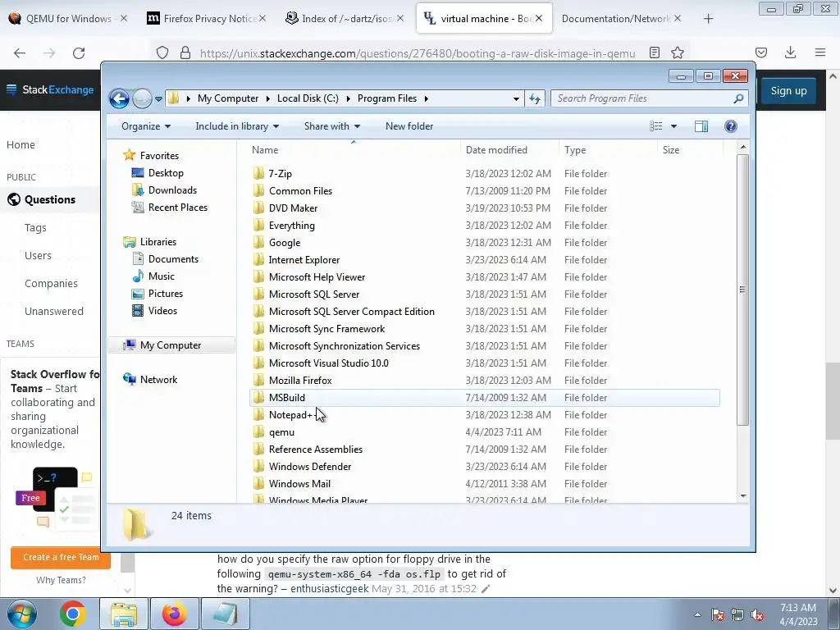840x630 pixels.
Task: Click Save to Pocket icon
Action: (x=761, y=52)
